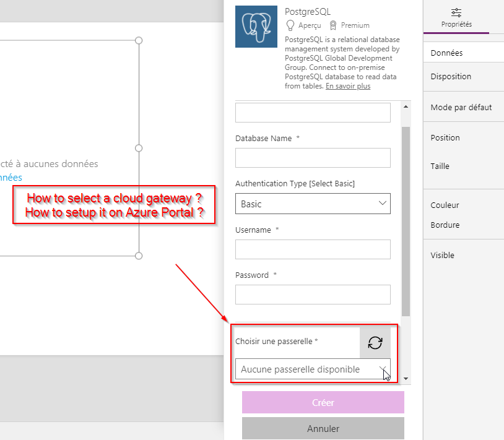Expand the Aucune passerelle disponible dropdown
Image resolution: width=504 pixels, height=440 pixels.
point(313,369)
